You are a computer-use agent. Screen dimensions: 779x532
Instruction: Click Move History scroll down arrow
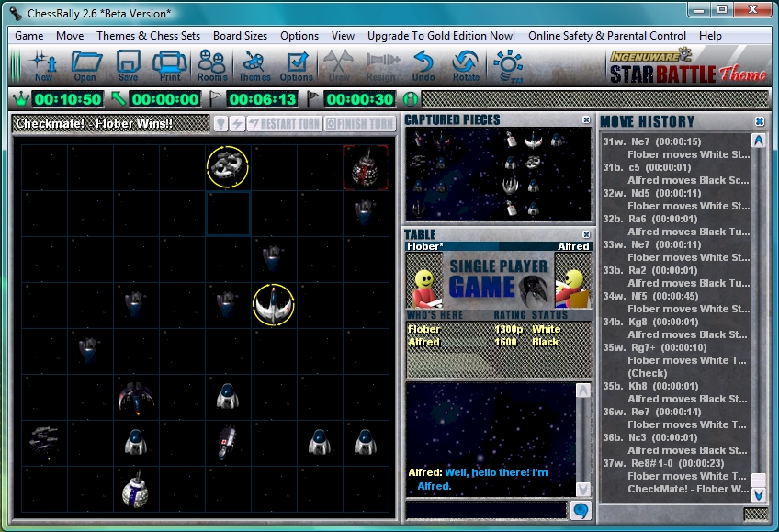(x=759, y=494)
